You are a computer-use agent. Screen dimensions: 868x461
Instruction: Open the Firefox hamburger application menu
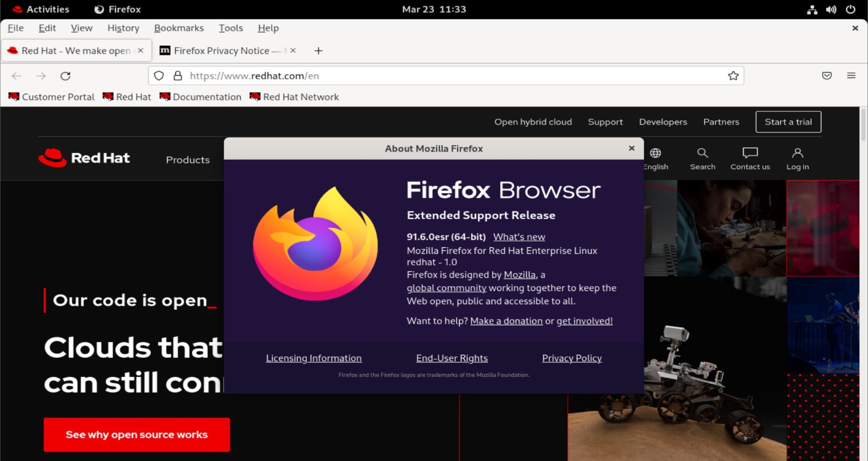[851, 76]
